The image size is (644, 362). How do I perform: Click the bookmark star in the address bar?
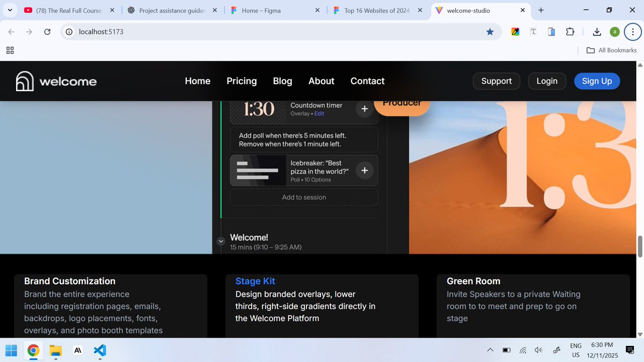490,32
